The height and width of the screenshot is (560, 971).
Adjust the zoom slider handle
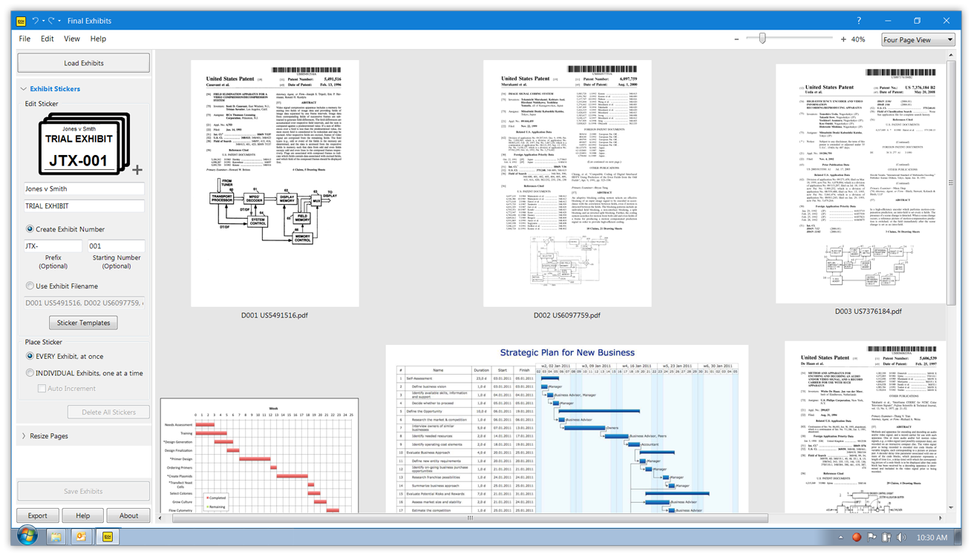pos(762,39)
